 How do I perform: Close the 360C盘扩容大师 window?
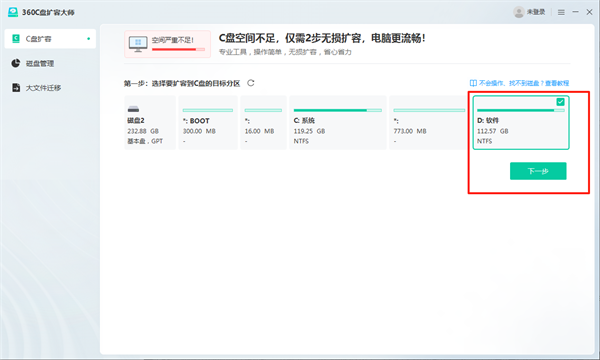coord(589,12)
